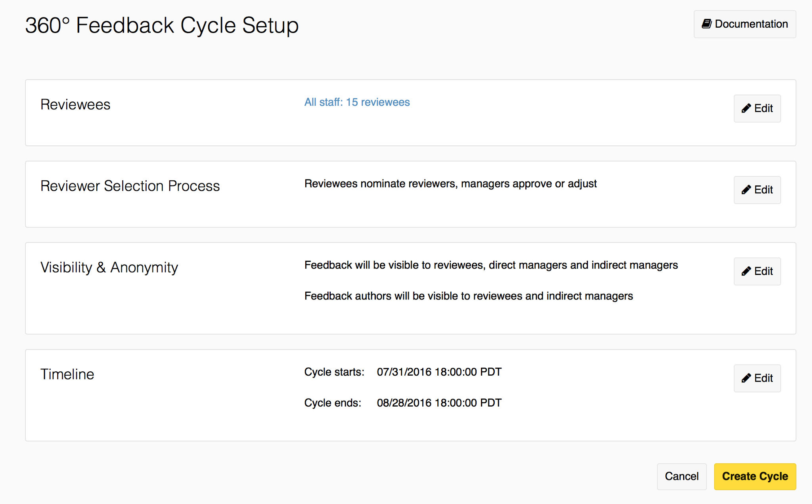Open the Documentation page
Screen dimensions: 812x504
tap(745, 24)
